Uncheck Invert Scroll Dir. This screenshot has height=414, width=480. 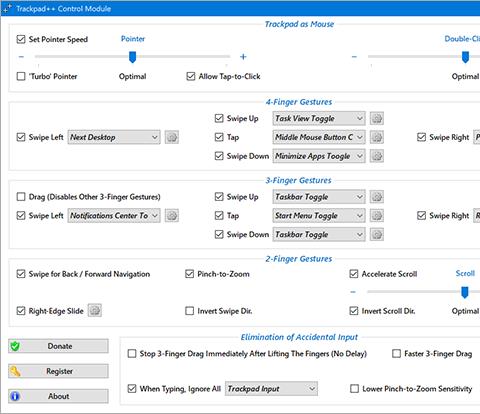[x=354, y=311]
